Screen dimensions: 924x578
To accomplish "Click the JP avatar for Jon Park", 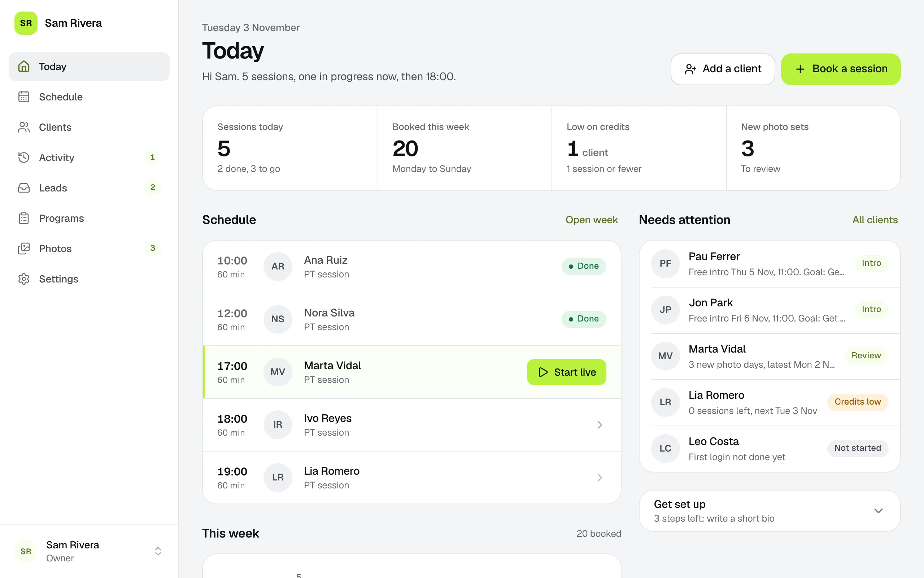I will pos(665,310).
